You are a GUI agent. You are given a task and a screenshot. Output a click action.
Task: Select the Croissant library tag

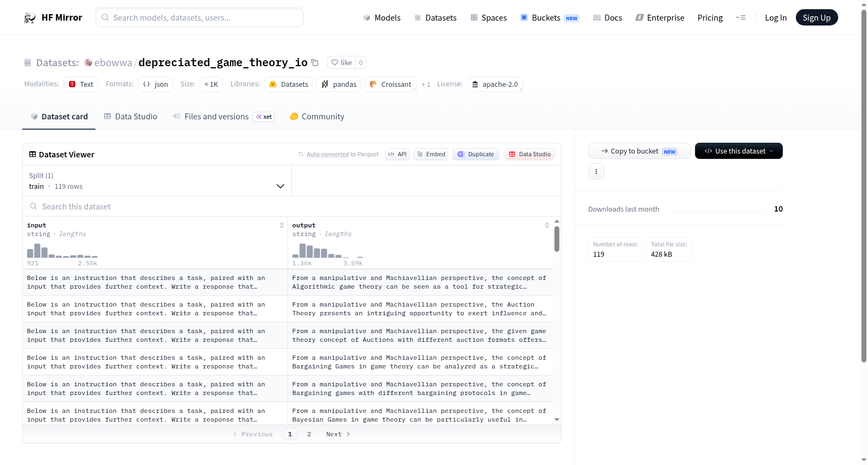(391, 84)
